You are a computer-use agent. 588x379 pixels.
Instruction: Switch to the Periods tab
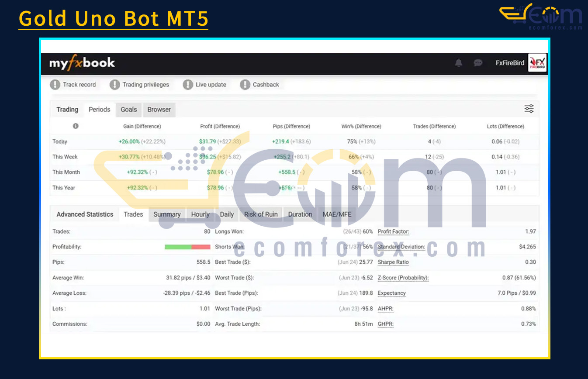(x=100, y=110)
